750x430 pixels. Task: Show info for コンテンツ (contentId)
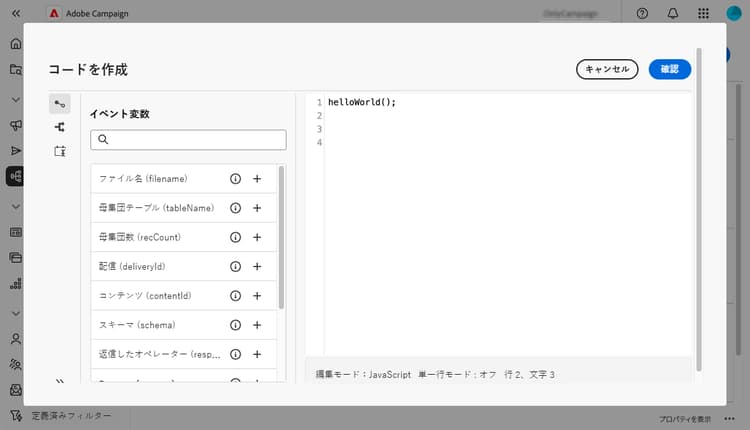click(x=235, y=296)
